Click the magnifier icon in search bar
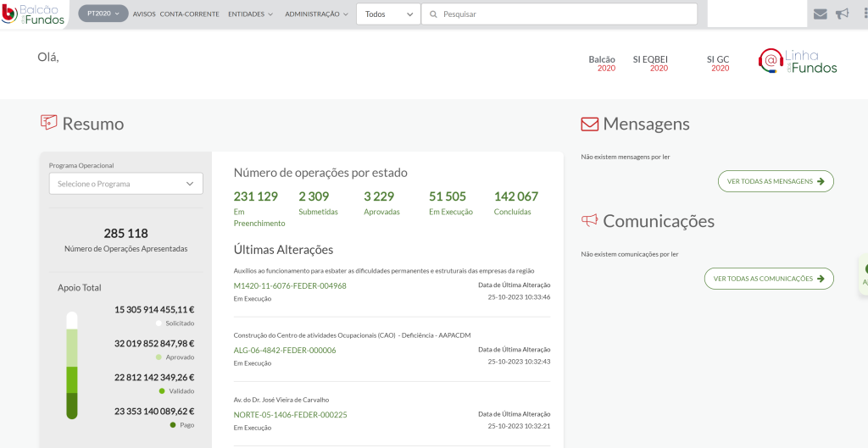Screen dimensions: 868x448 coord(433,14)
